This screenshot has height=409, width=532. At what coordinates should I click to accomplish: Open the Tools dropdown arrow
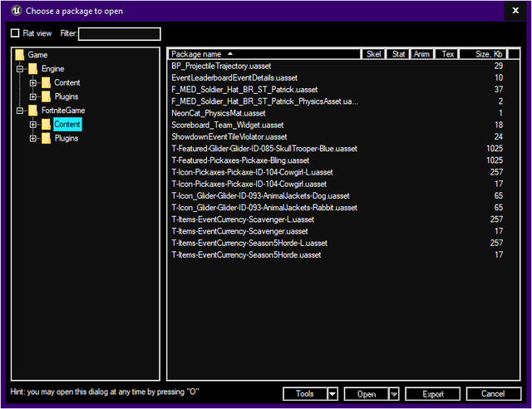coord(332,394)
